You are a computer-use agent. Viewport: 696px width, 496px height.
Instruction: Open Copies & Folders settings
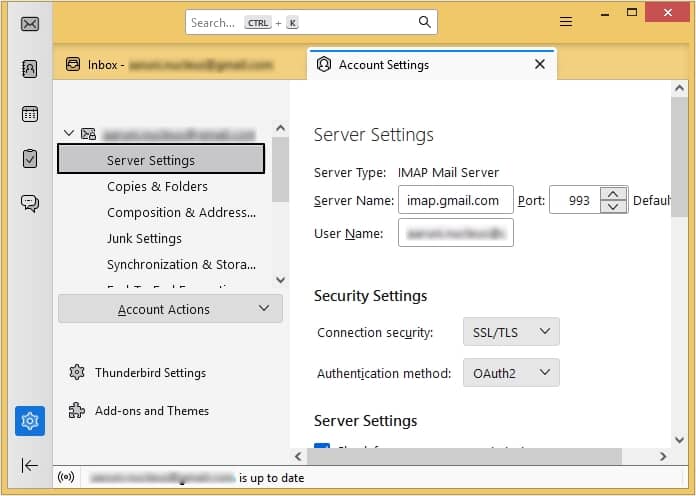point(157,186)
